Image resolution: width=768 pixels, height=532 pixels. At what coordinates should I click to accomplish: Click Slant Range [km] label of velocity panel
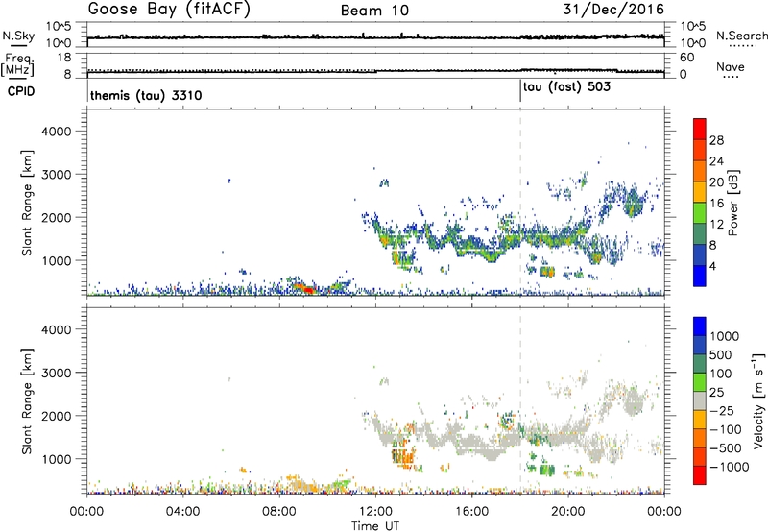click(x=27, y=401)
